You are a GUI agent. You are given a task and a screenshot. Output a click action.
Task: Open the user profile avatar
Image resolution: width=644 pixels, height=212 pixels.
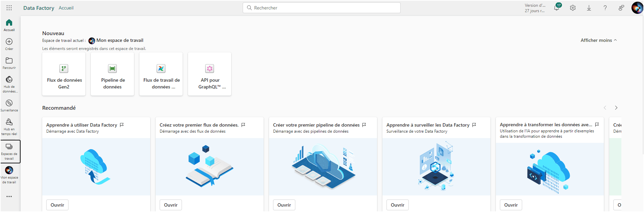tap(637, 8)
